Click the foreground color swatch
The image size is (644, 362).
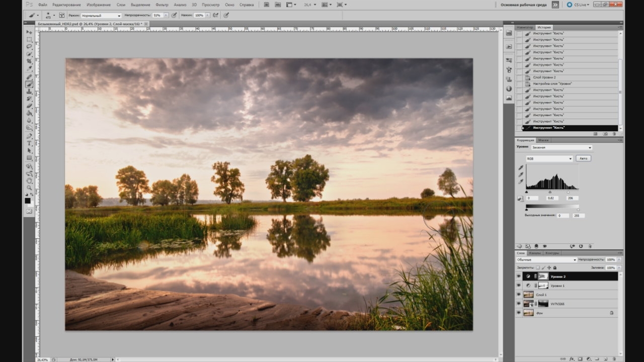[28, 201]
